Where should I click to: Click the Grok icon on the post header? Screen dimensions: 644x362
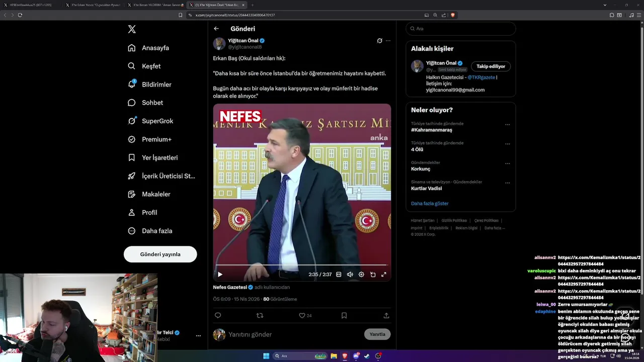point(379,41)
